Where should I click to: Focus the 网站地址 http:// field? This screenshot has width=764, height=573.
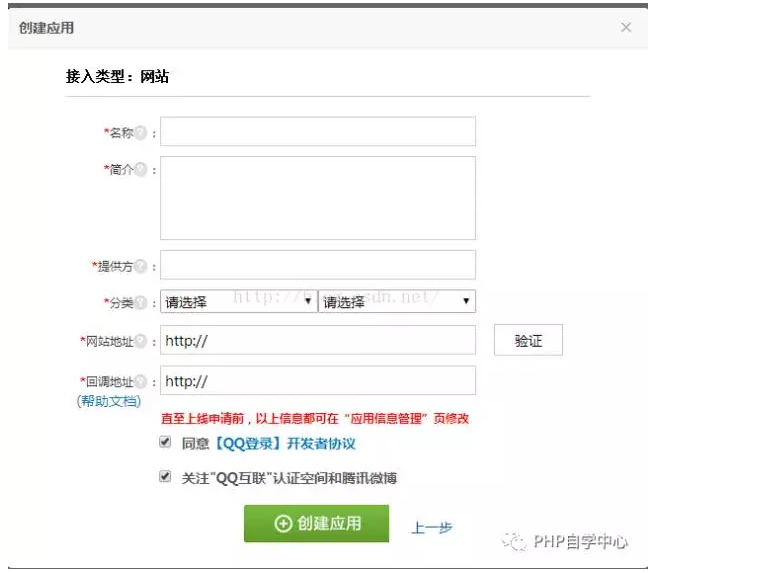pyautogui.click(x=318, y=340)
